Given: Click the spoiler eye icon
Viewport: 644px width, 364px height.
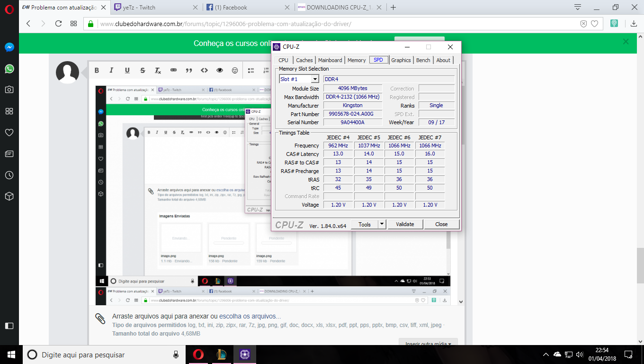Looking at the screenshot, I should point(219,70).
